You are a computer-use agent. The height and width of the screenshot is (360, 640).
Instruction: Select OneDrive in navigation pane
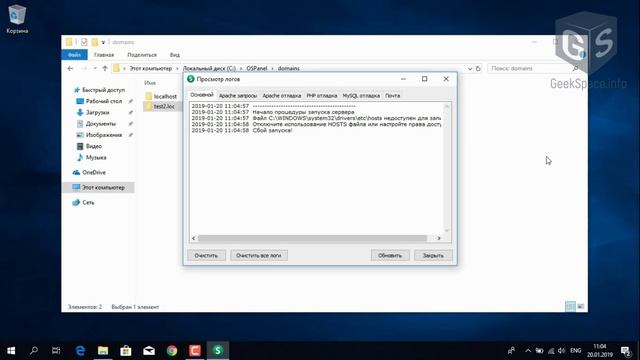point(93,173)
